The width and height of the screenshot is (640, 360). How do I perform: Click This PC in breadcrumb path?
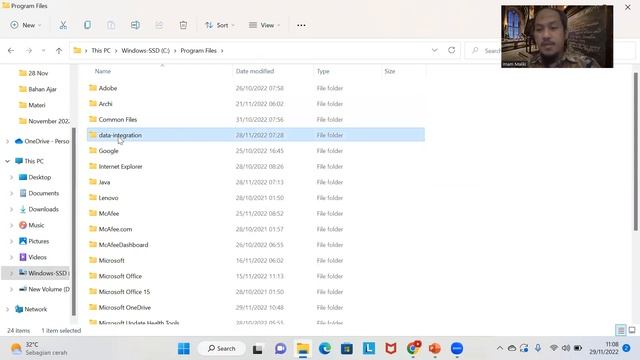click(101, 51)
